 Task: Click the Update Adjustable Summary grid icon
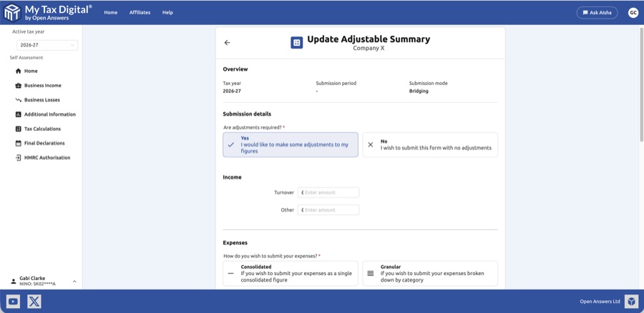click(296, 43)
